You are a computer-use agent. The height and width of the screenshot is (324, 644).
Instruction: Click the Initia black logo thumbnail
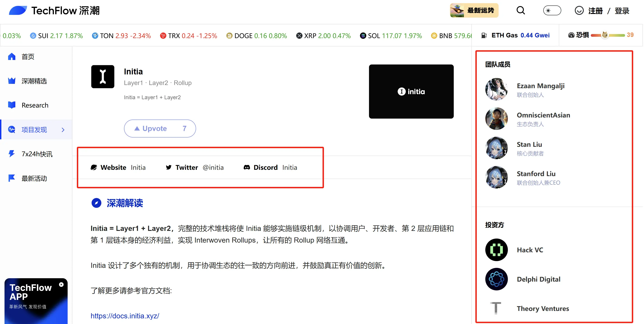tap(103, 77)
